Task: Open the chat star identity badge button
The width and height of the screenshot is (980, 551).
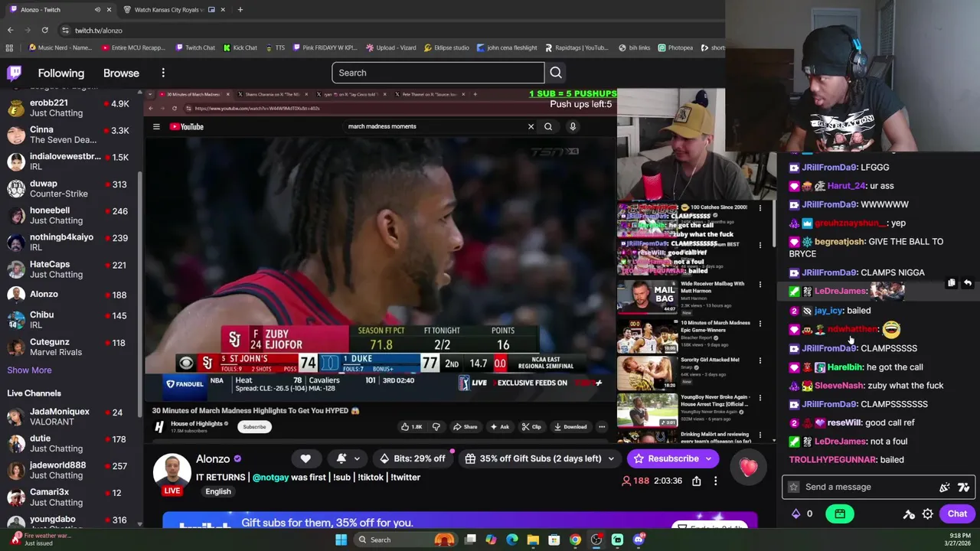Action: point(793,487)
